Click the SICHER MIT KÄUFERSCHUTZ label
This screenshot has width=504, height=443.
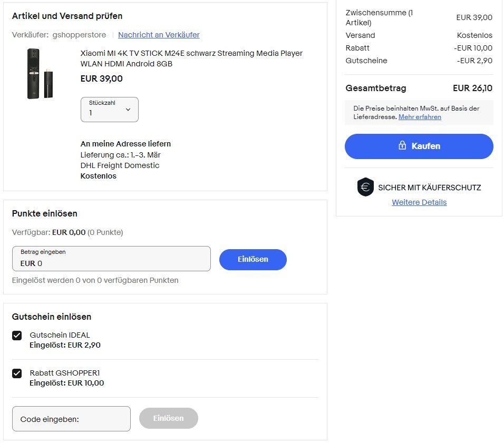(x=430, y=188)
